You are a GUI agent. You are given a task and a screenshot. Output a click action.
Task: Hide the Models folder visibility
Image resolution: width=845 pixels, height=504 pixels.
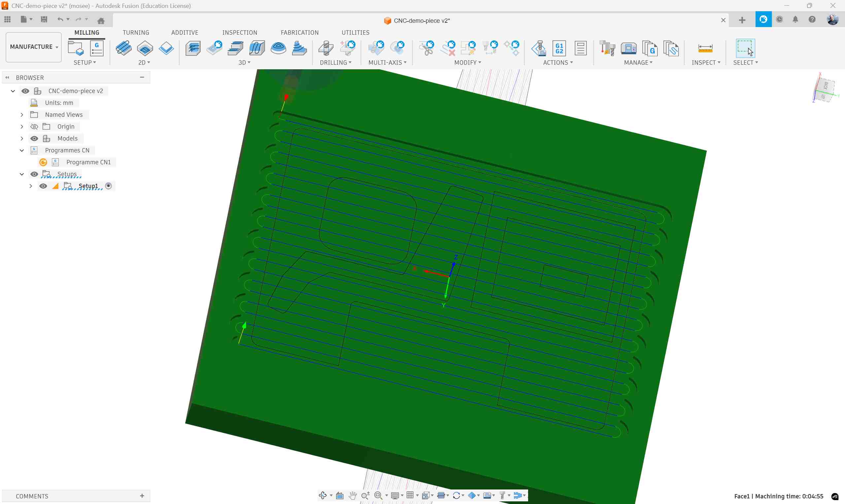34,139
